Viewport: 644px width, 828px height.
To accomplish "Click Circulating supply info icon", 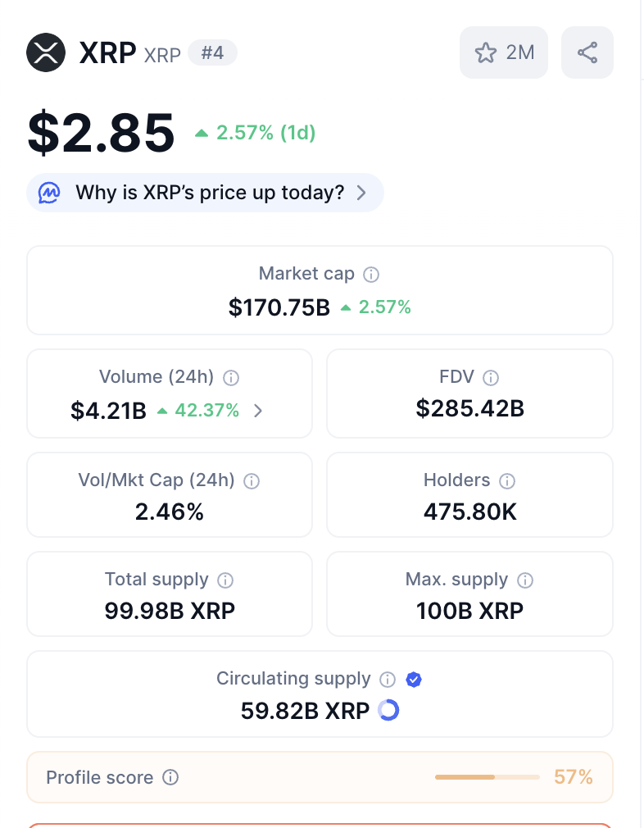I will tap(388, 680).
